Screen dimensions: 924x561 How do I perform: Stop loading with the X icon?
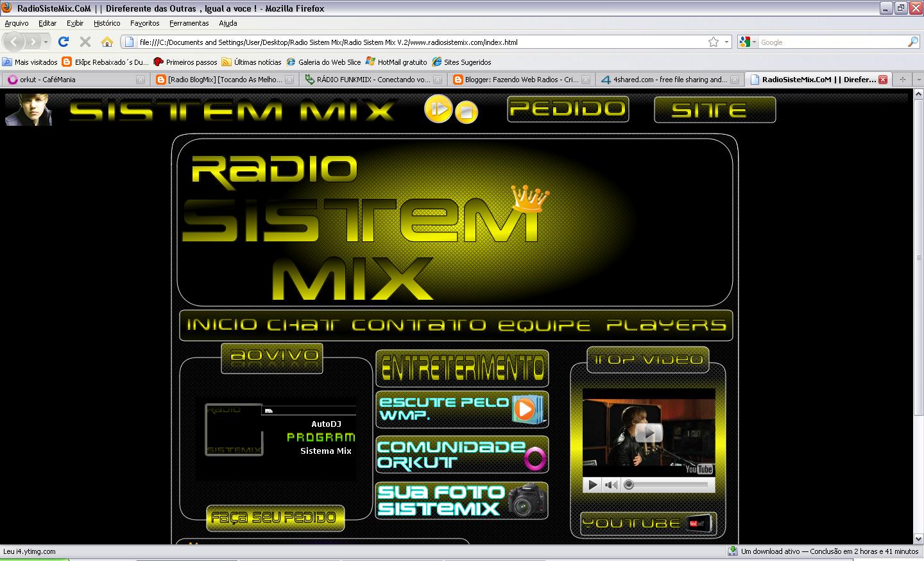[x=85, y=42]
